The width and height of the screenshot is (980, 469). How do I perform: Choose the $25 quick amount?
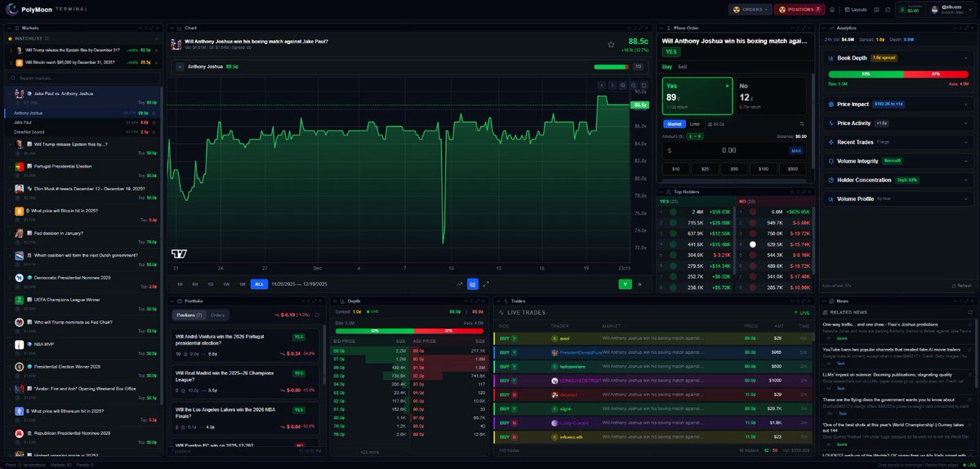(705, 169)
